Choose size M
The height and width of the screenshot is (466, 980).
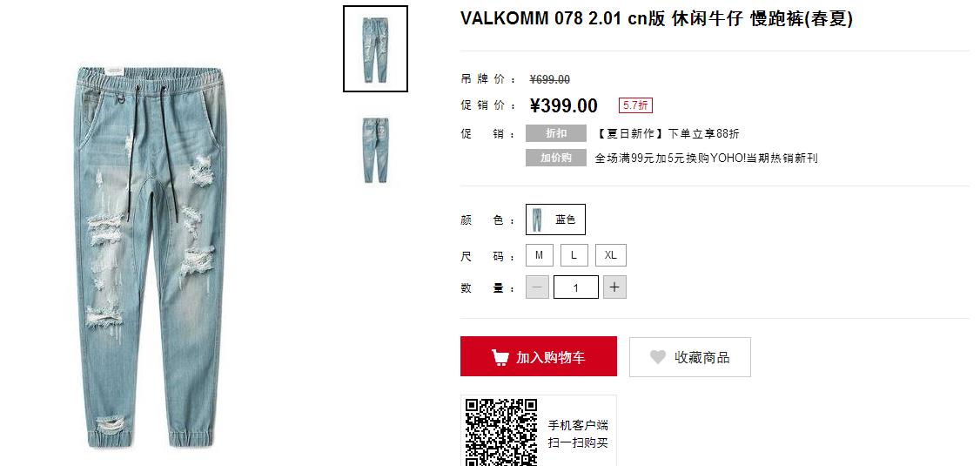tap(540, 255)
